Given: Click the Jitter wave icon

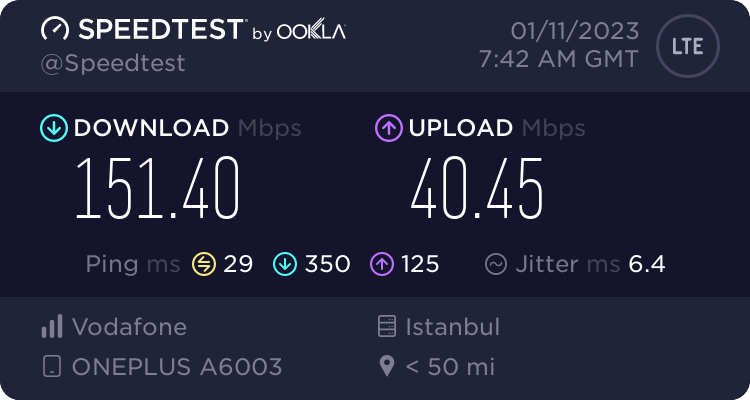Looking at the screenshot, I should click(x=496, y=264).
